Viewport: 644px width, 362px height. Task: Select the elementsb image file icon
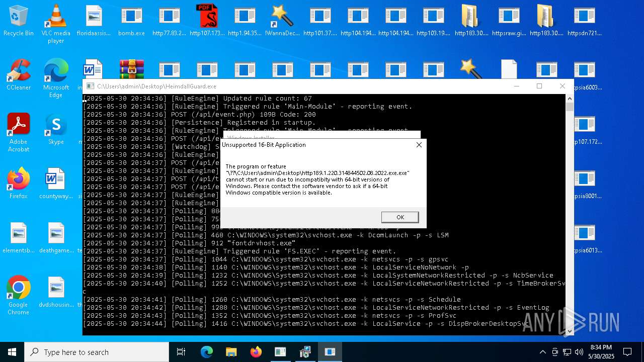coord(19,238)
